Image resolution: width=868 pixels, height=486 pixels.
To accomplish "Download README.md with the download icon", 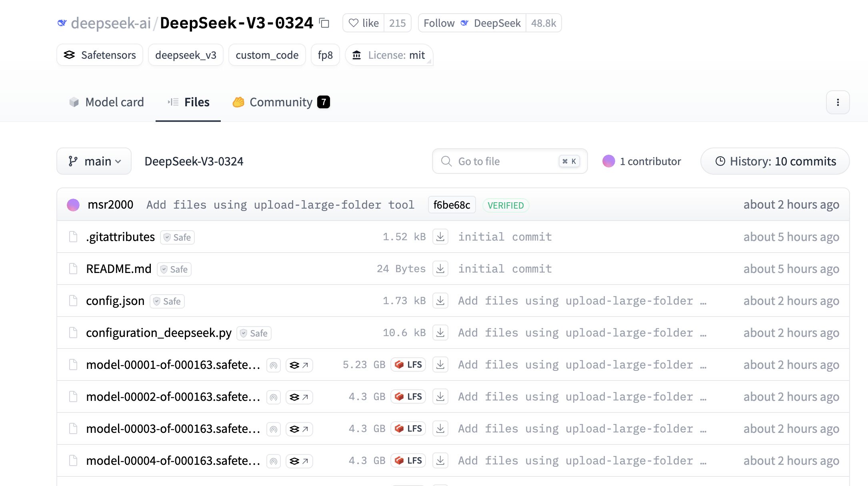I will 440,269.
